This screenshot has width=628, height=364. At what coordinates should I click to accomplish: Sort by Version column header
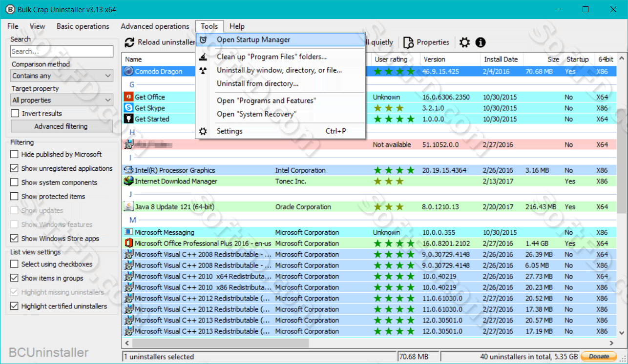point(434,60)
